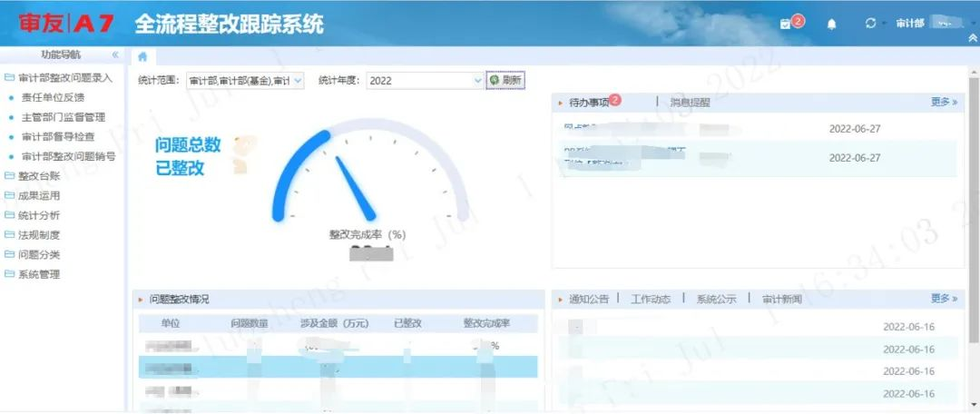Collapse the header with double-chevron icon
Screen dimensions: 980x414
(x=973, y=38)
